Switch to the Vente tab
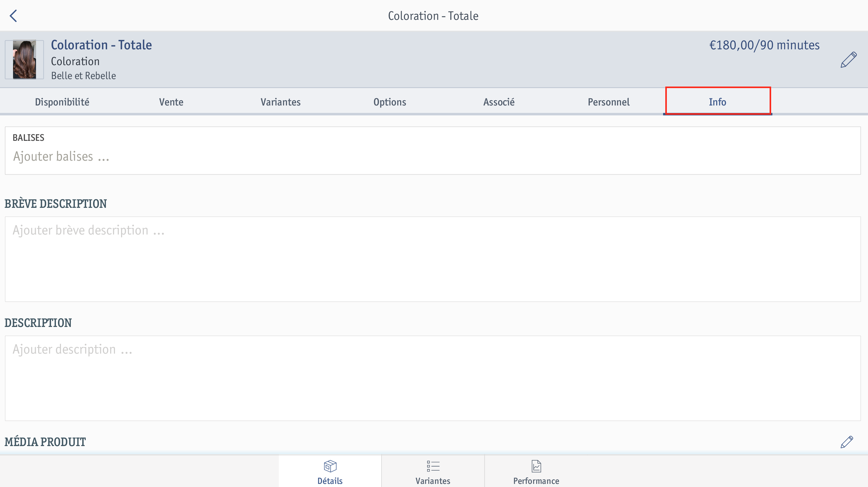 pyautogui.click(x=171, y=102)
